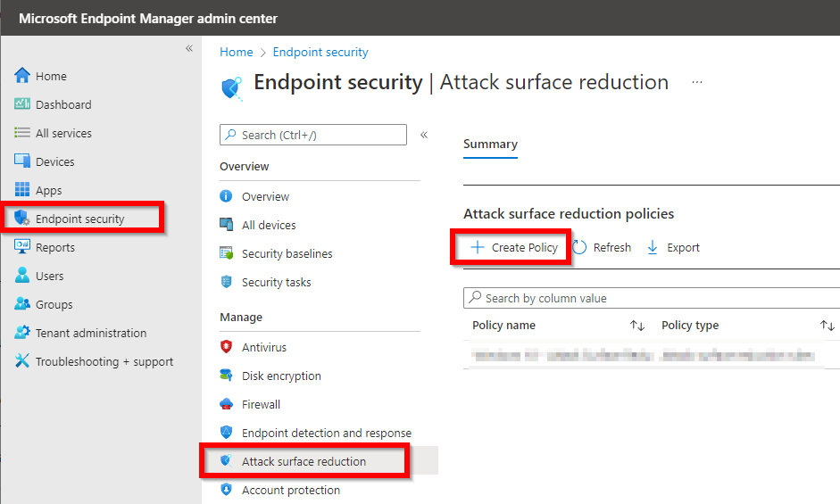Viewport: 840px width, 504px height.
Task: Click the Troubleshooting + support tools icon
Action: click(x=22, y=360)
